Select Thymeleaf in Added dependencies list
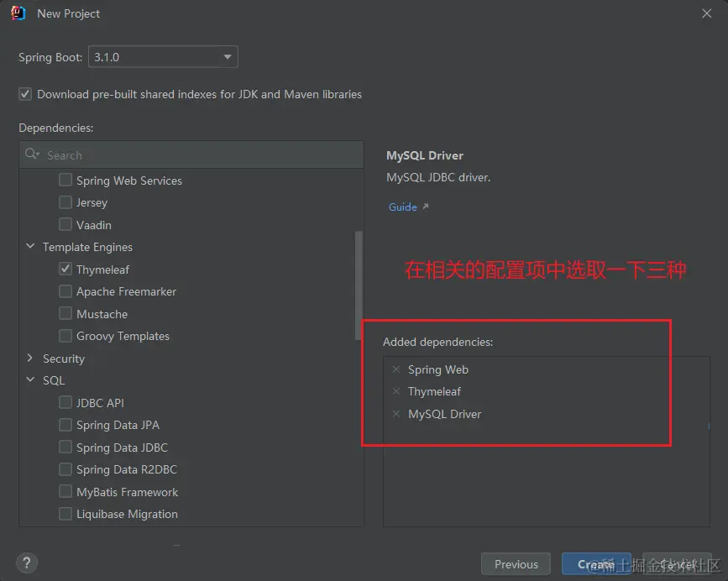 tap(434, 391)
